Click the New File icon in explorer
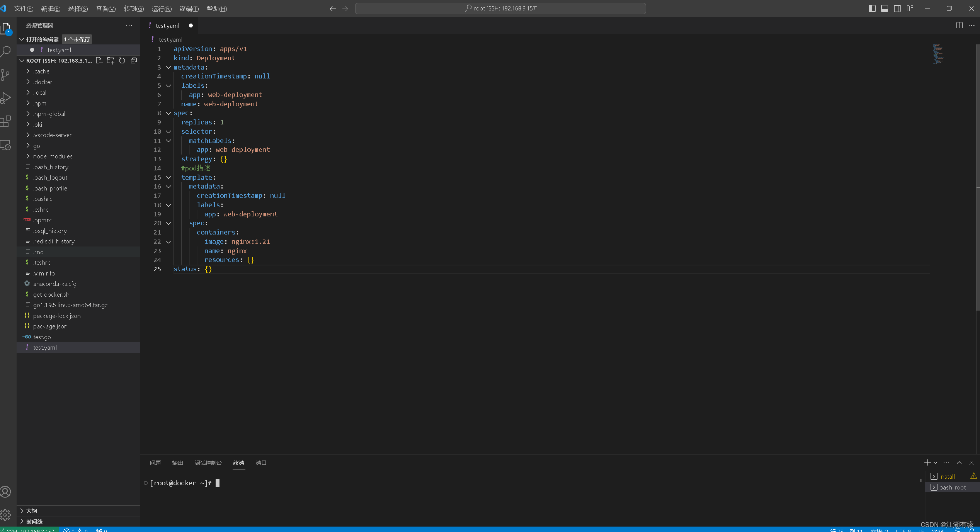The width and height of the screenshot is (980, 532). coord(99,61)
